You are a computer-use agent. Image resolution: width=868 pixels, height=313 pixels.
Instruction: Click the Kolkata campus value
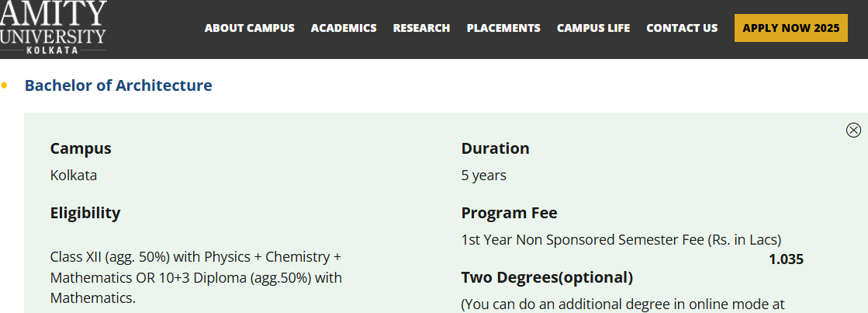(x=74, y=176)
